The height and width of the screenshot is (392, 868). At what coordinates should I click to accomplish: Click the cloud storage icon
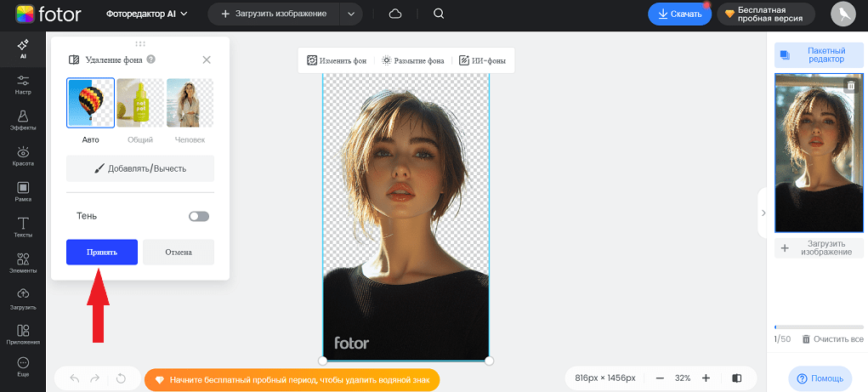[x=395, y=14]
